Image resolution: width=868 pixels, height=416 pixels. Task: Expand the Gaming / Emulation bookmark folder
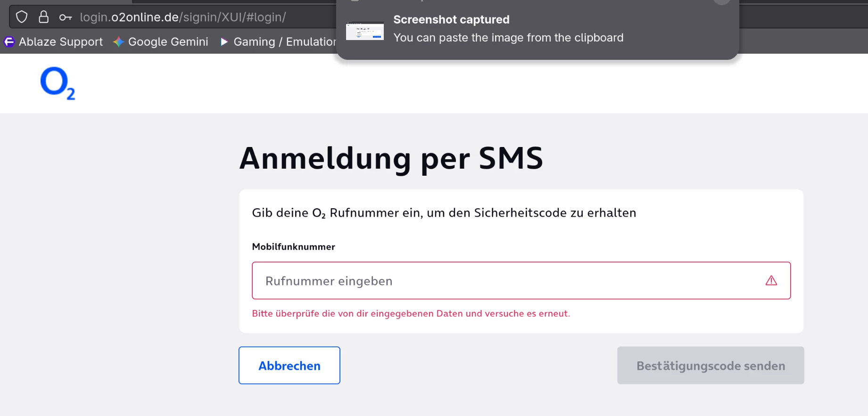[x=278, y=42]
